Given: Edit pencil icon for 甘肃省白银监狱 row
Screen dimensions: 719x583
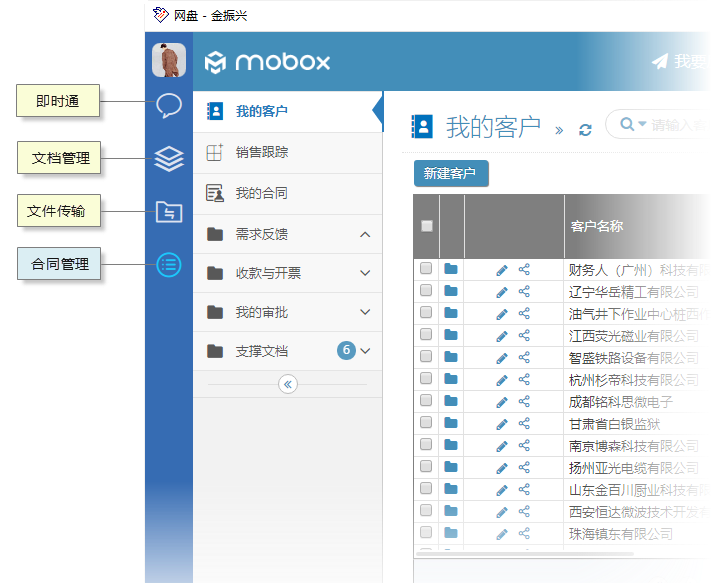Looking at the screenshot, I should (502, 424).
